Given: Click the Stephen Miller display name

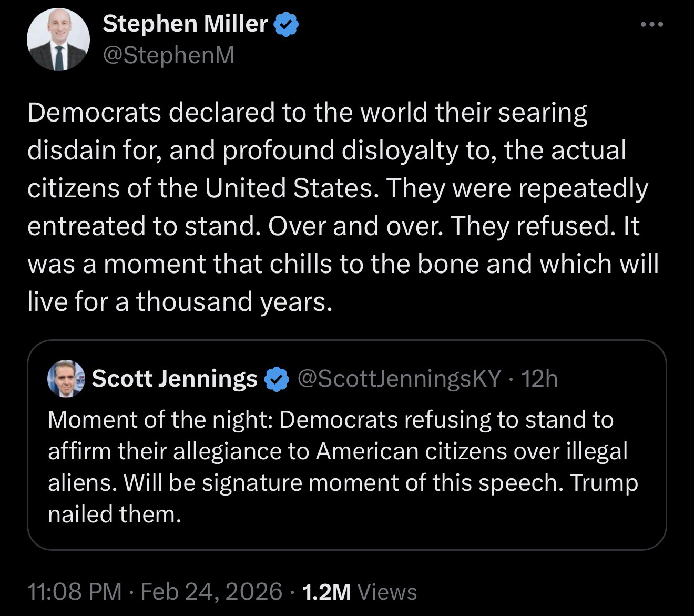Looking at the screenshot, I should click(185, 24).
